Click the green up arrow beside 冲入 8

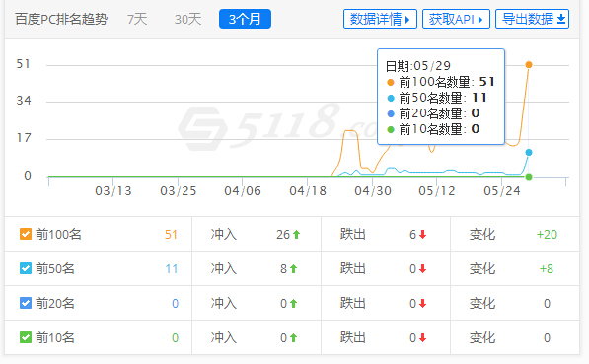click(294, 269)
